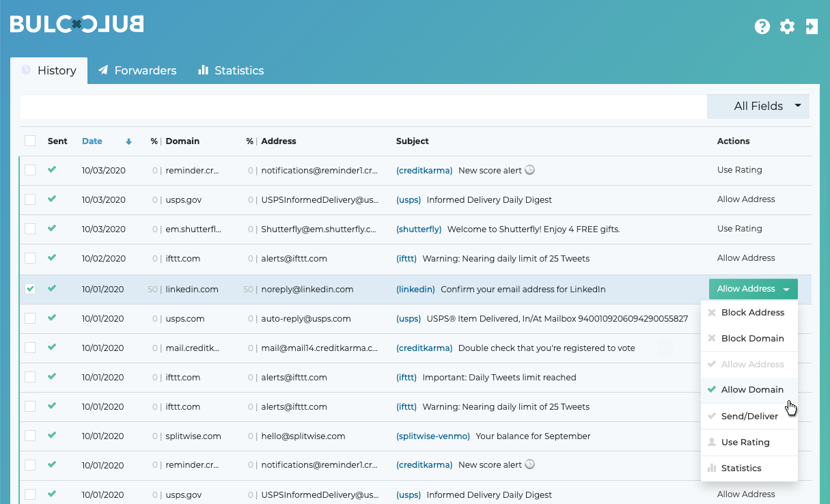Click the (shutterfly) forwarder link

coord(419,229)
